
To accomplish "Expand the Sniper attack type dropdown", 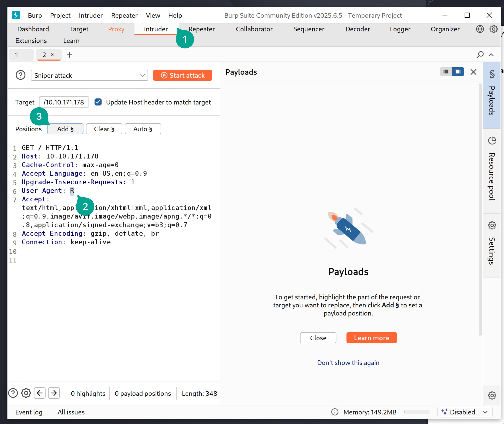I will (89, 75).
